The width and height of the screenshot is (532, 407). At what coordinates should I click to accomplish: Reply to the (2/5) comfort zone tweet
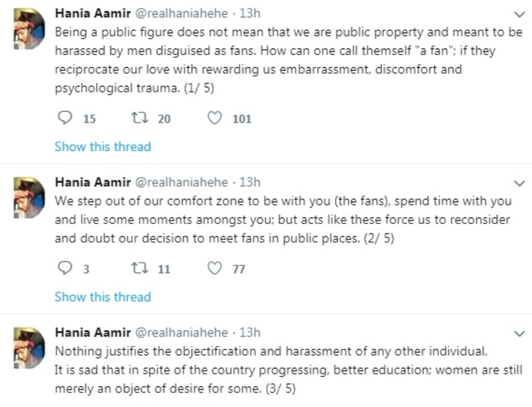click(65, 269)
